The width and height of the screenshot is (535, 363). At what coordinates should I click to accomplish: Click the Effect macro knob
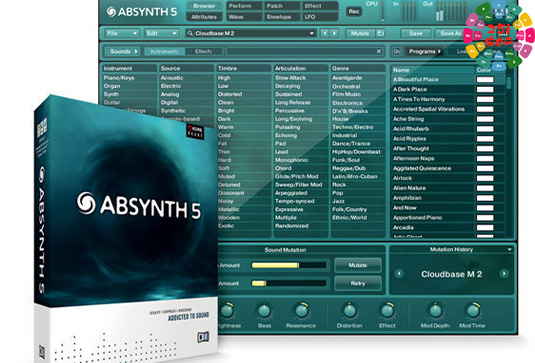pos(387,310)
